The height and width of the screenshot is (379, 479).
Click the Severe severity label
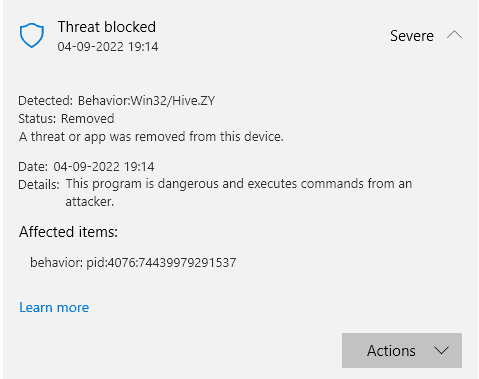412,36
